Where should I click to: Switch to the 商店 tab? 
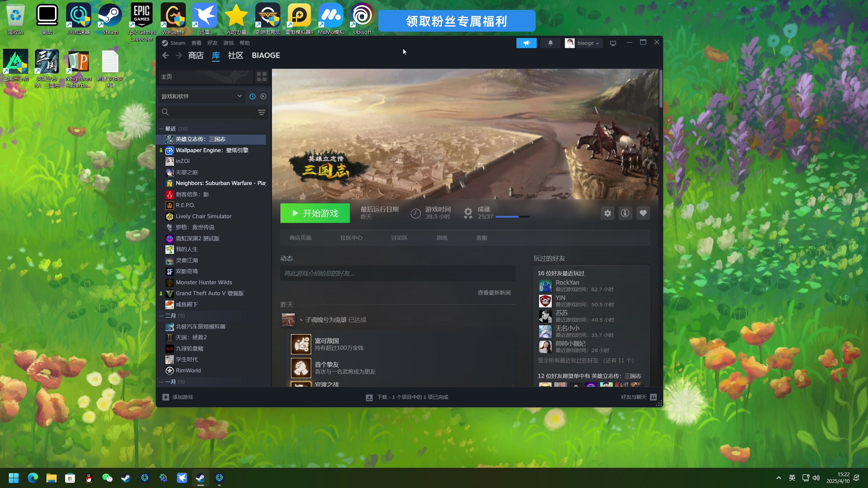coord(196,55)
